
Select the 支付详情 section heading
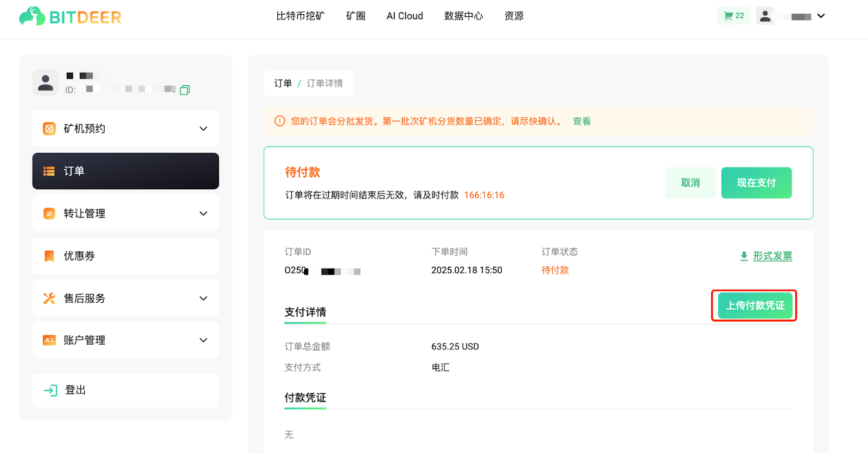[x=305, y=312]
